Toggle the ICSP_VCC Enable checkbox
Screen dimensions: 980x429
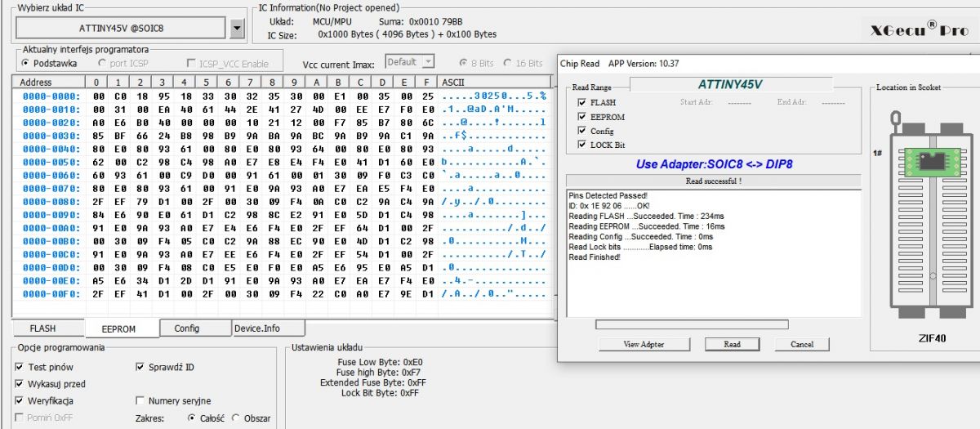click(191, 64)
